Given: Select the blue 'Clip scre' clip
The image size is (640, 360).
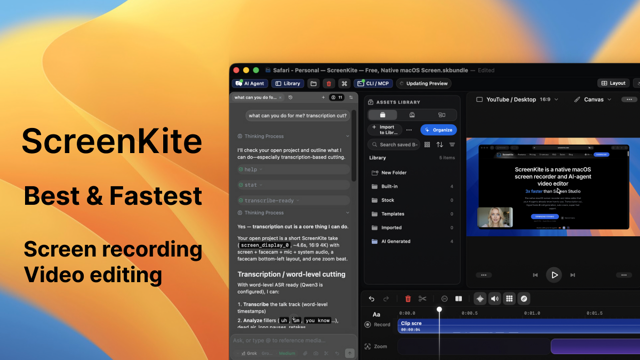Looking at the screenshot, I should (x=519, y=326).
